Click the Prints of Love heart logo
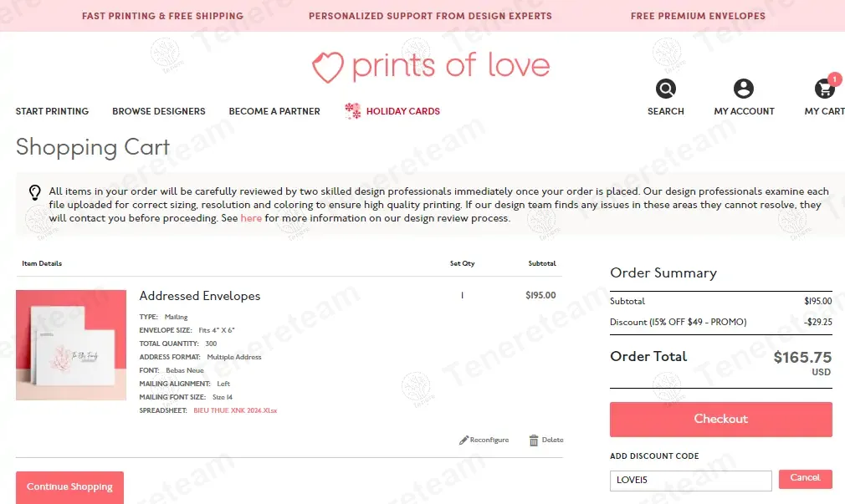This screenshot has height=504, width=845. coord(328,67)
